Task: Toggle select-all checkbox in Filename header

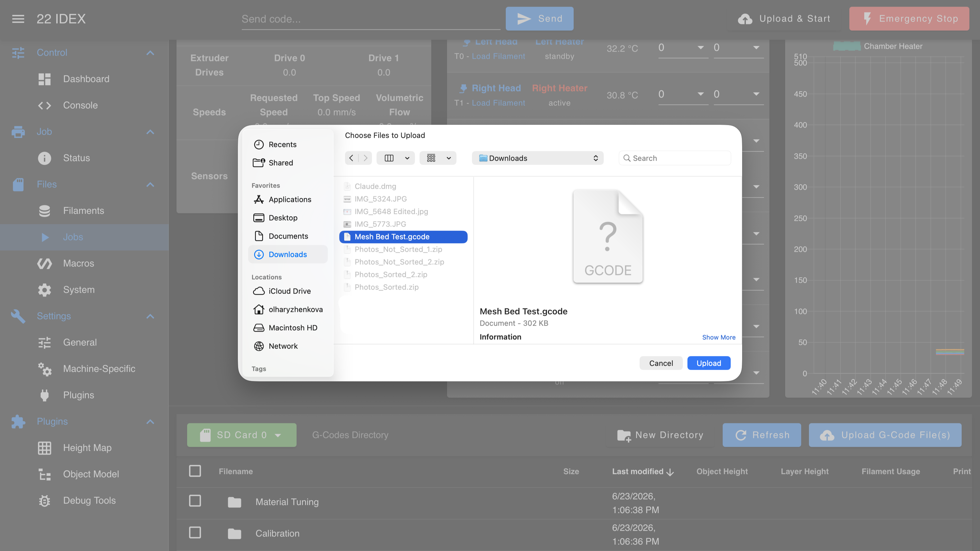Action: coord(195,471)
